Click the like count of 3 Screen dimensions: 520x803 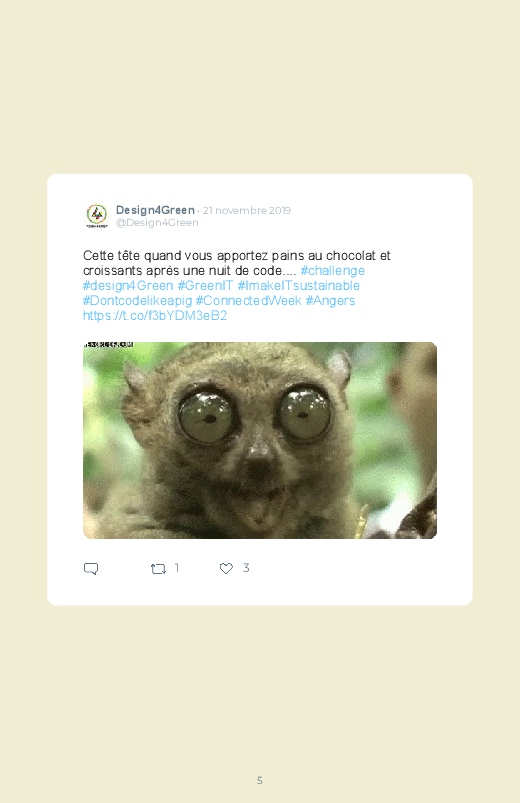(x=246, y=567)
